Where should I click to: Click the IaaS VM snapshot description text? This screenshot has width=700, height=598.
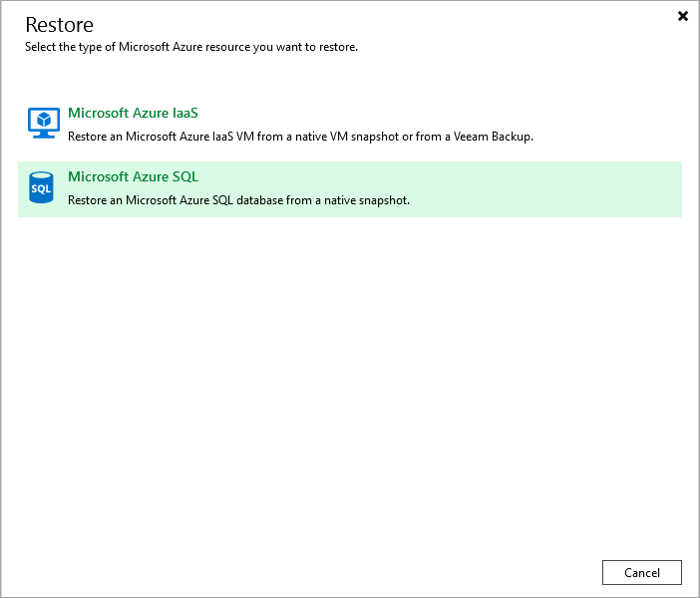click(300, 137)
